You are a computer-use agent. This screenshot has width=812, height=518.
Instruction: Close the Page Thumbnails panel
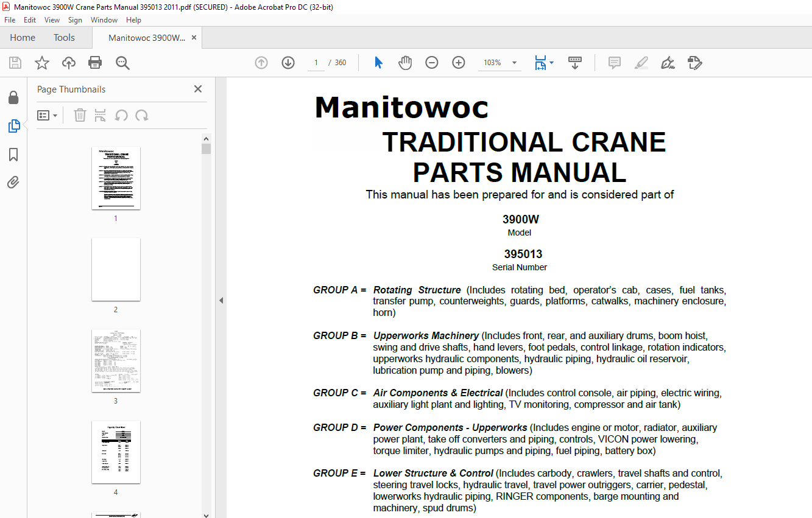coord(198,89)
